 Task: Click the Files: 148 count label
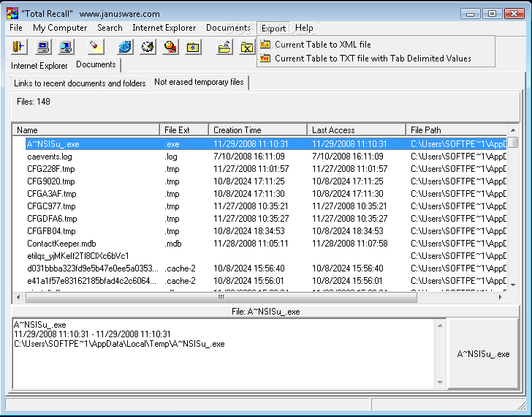tap(34, 102)
